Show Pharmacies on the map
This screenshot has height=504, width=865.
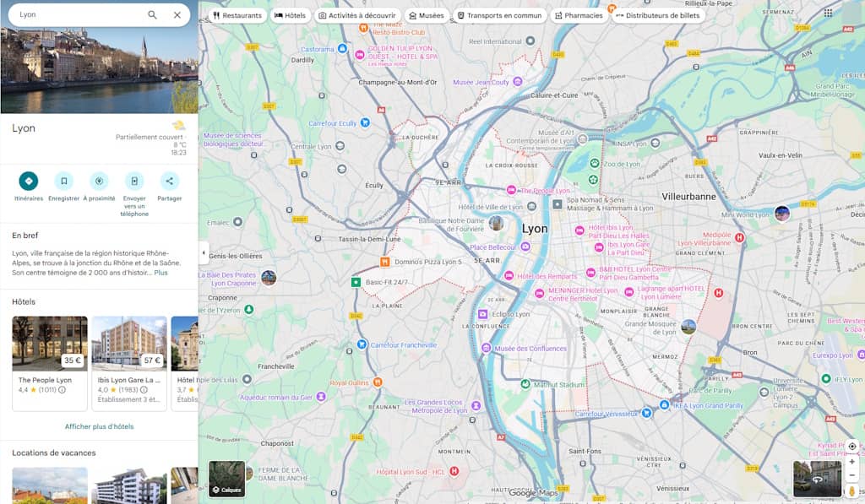click(579, 14)
